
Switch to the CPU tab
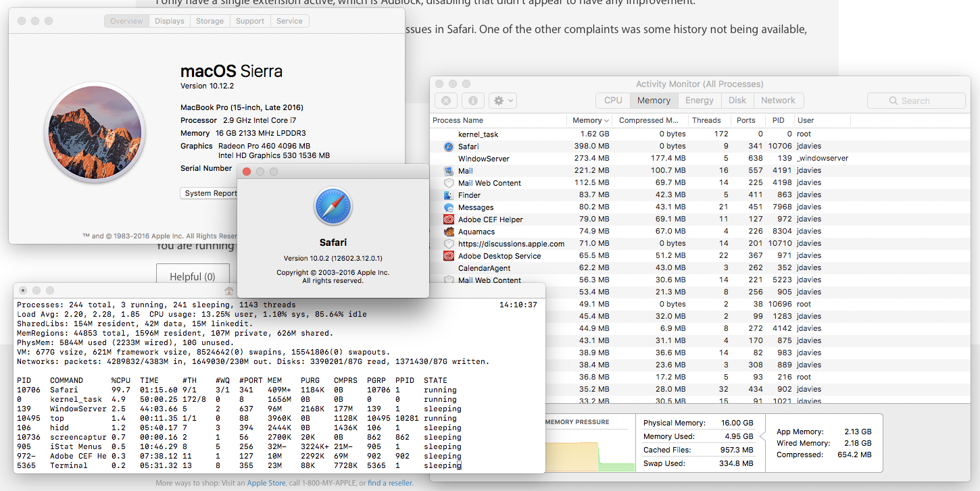point(613,100)
